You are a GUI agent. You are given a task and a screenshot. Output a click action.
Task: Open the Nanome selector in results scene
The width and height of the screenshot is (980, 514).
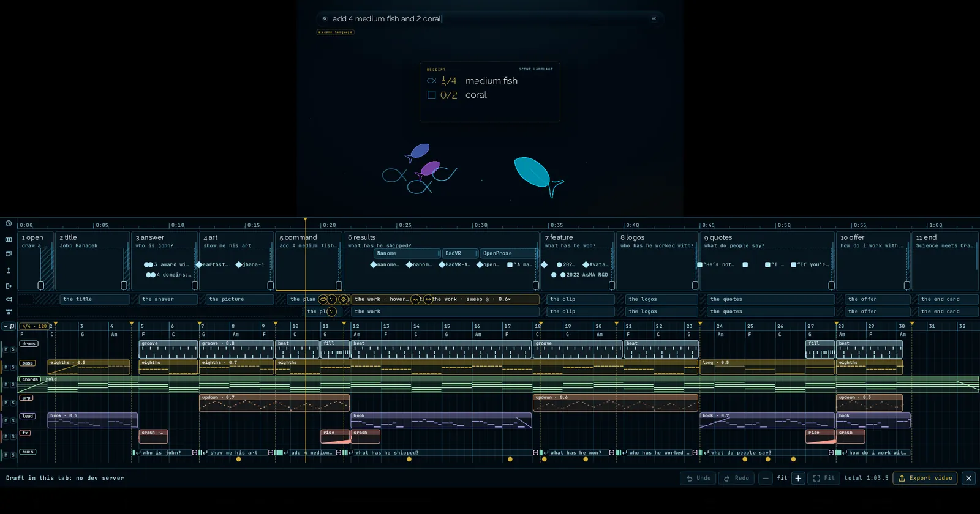(407, 253)
